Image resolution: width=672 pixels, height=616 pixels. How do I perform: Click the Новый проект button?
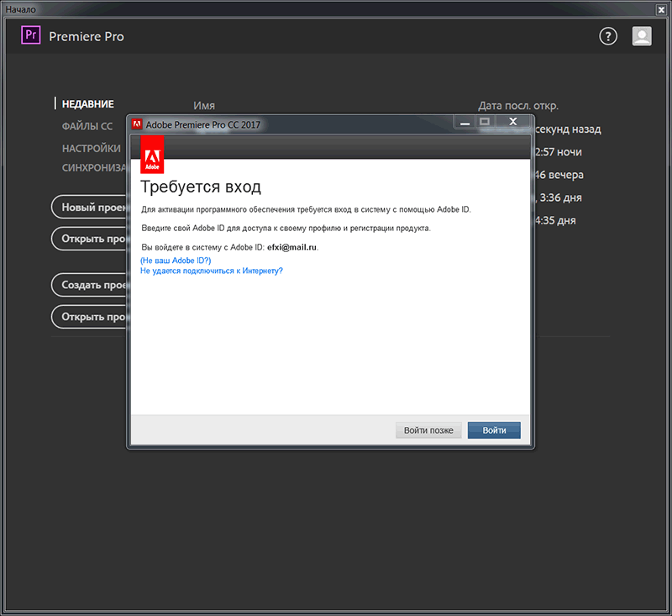(89, 207)
